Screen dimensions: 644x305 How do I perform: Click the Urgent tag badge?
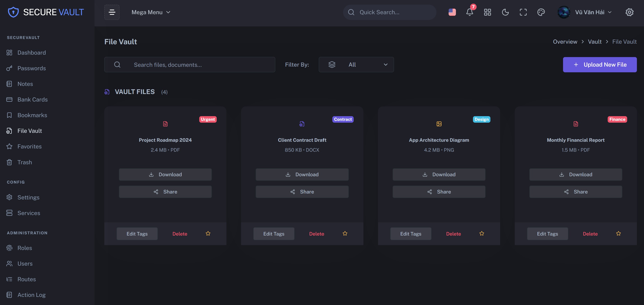coord(208,119)
